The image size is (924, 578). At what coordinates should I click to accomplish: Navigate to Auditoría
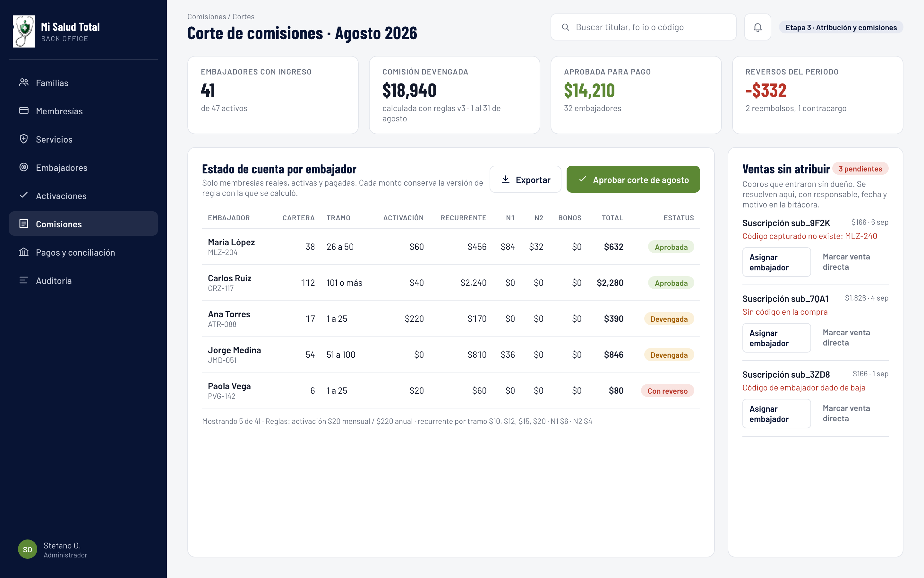point(83,281)
